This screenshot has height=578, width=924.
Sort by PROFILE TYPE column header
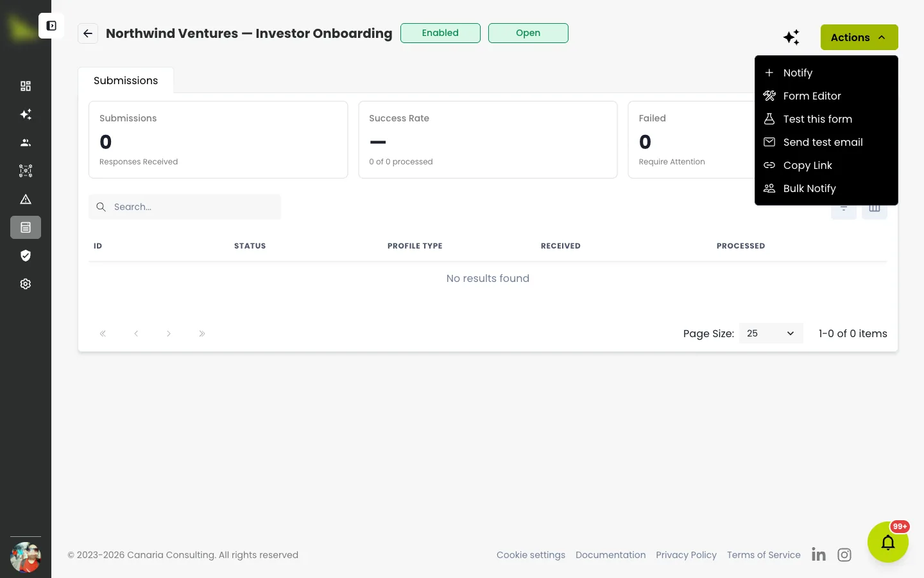415,246
